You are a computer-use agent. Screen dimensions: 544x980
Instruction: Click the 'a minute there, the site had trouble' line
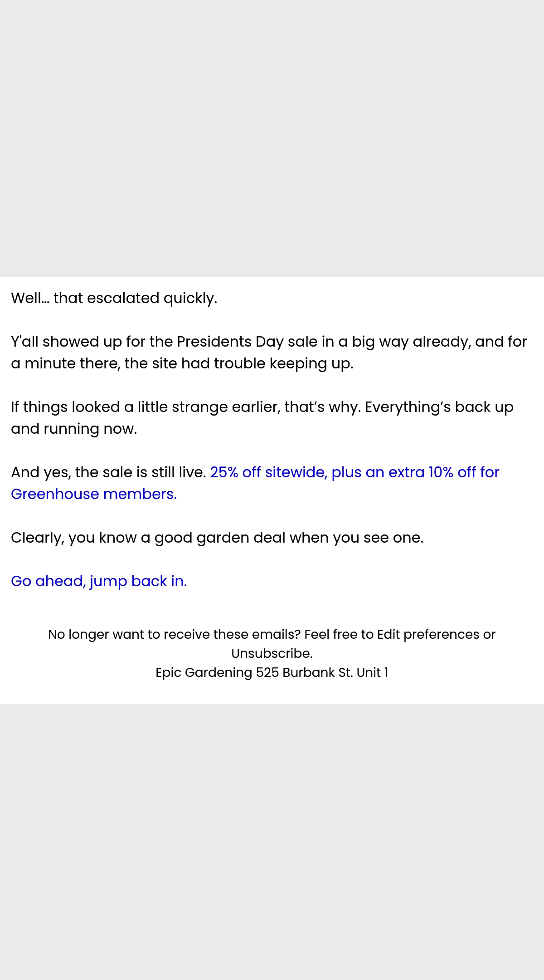[x=182, y=363]
